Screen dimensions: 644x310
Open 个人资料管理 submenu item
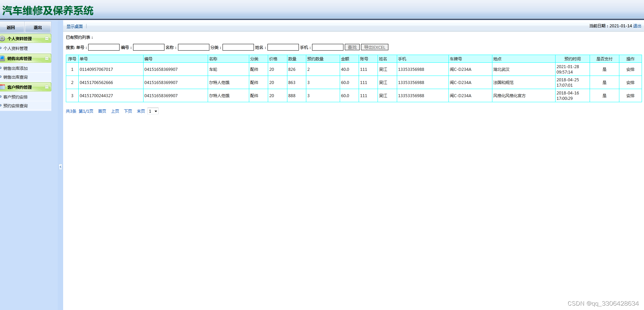tap(16, 48)
